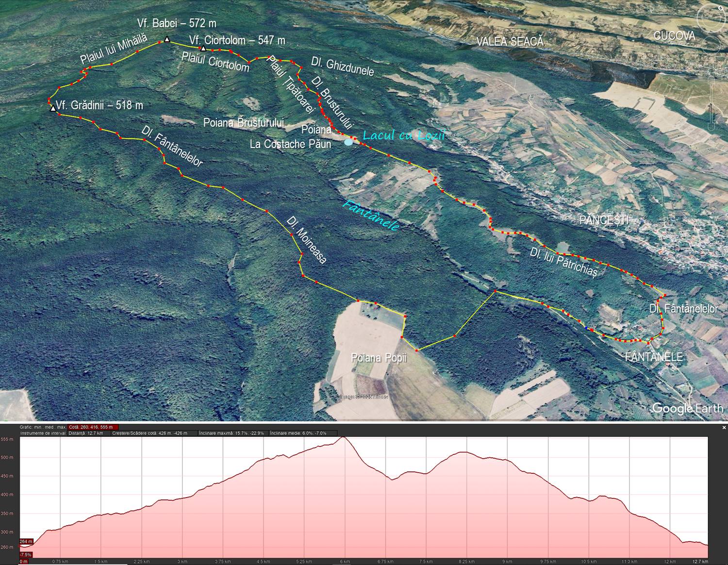Click the elevation peak at 6 km

click(343, 437)
